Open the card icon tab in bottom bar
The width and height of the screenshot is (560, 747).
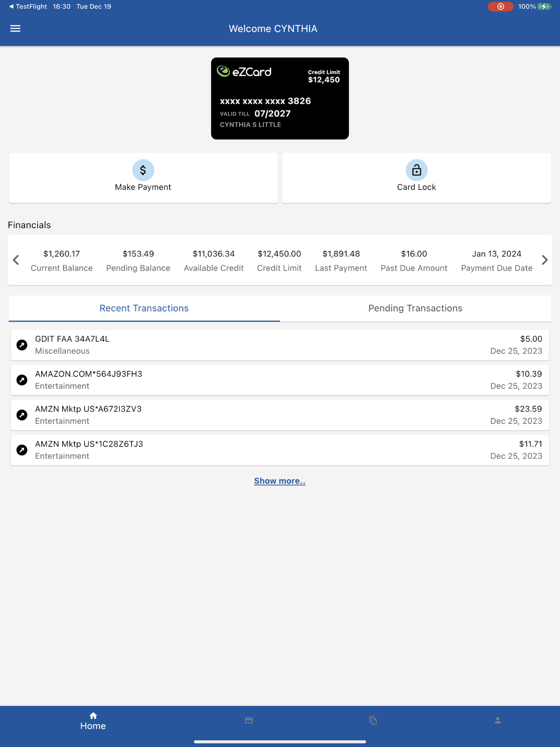(249, 720)
